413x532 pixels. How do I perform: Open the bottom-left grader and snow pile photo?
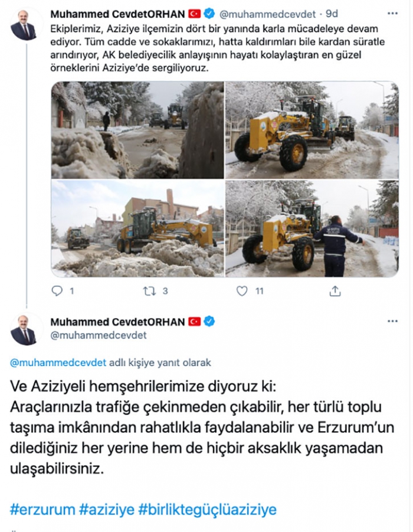click(137, 229)
